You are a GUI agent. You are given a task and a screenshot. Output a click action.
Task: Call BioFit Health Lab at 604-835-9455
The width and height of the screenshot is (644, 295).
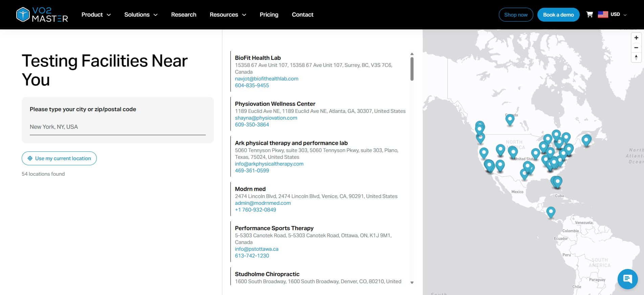pyautogui.click(x=252, y=85)
